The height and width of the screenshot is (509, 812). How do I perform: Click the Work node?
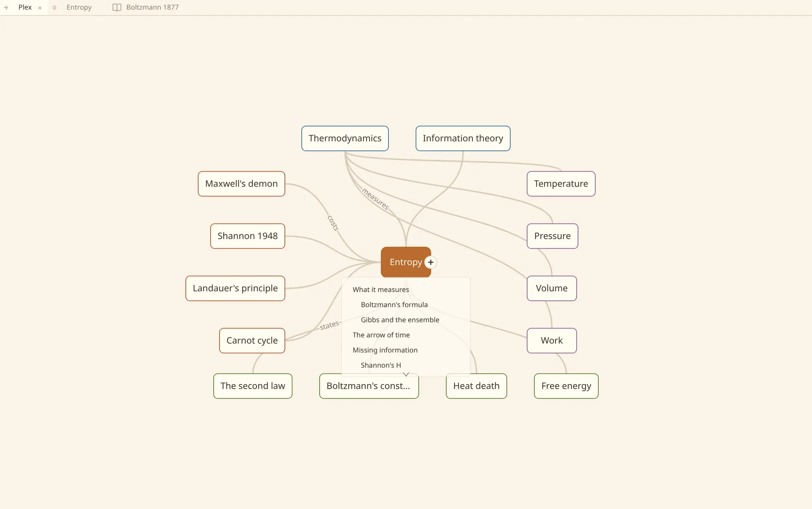coord(552,340)
